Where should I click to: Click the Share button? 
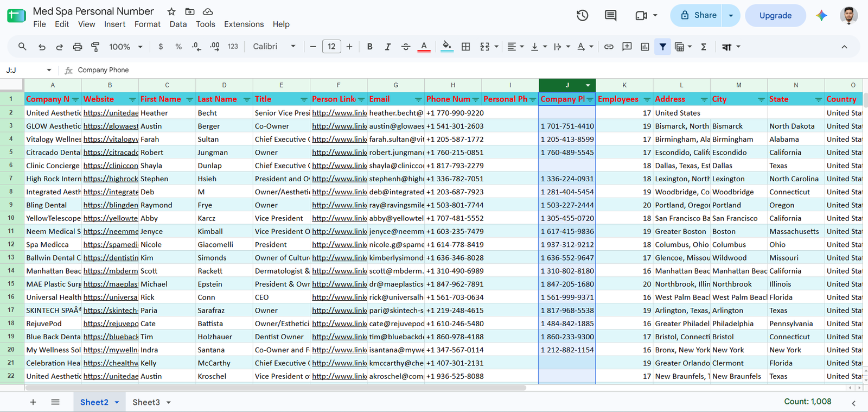(x=698, y=16)
